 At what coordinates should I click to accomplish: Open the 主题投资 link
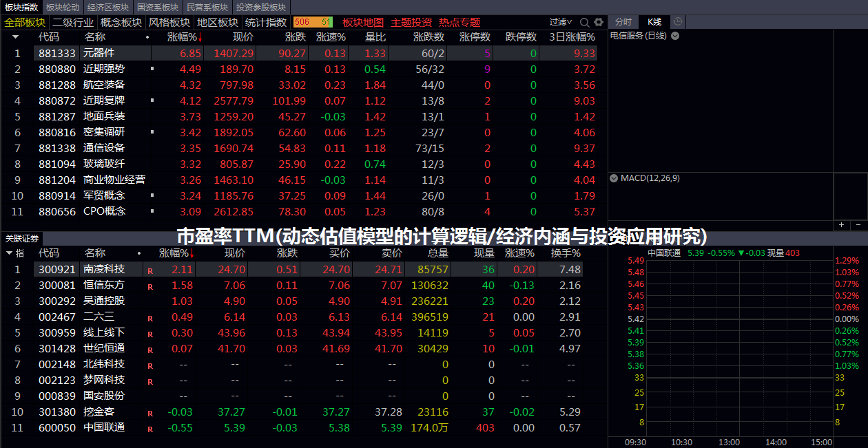point(411,22)
